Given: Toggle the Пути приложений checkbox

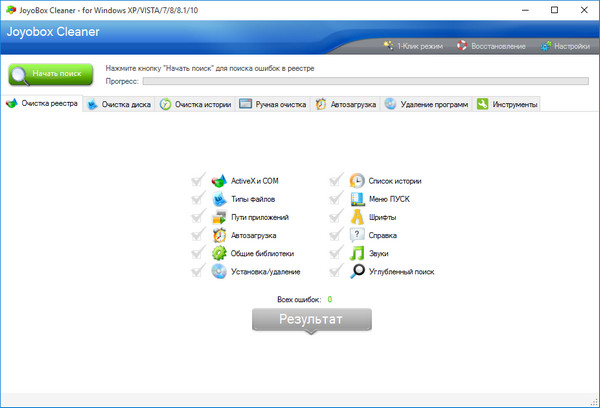Looking at the screenshot, I should coord(198,216).
